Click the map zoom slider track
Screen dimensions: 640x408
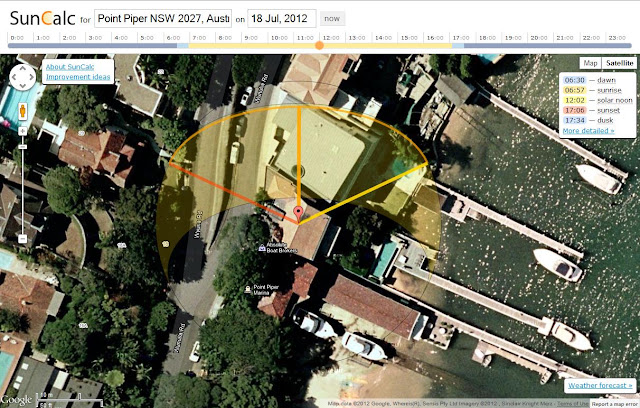23,185
